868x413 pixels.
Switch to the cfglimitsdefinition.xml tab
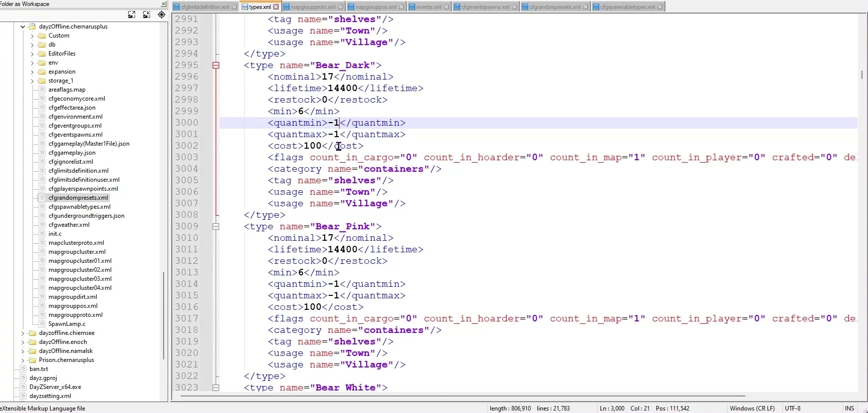click(x=205, y=7)
